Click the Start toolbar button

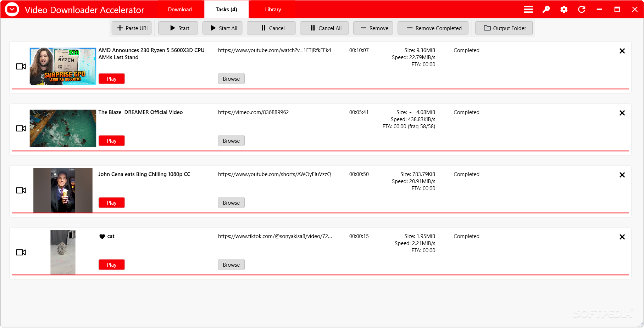coord(178,28)
